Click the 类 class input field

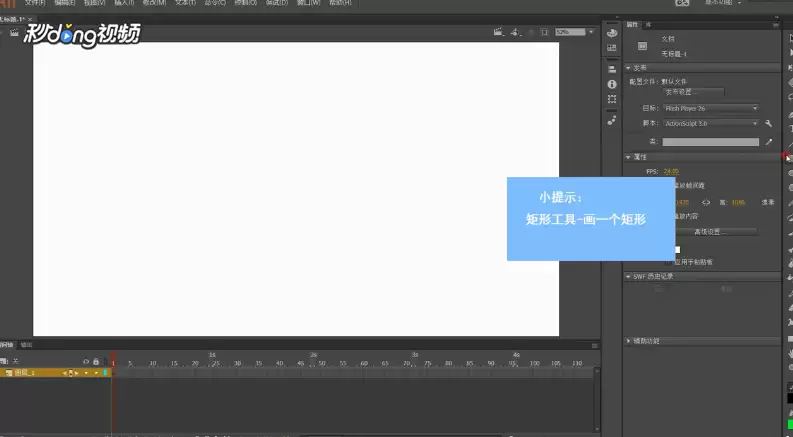tap(711, 142)
